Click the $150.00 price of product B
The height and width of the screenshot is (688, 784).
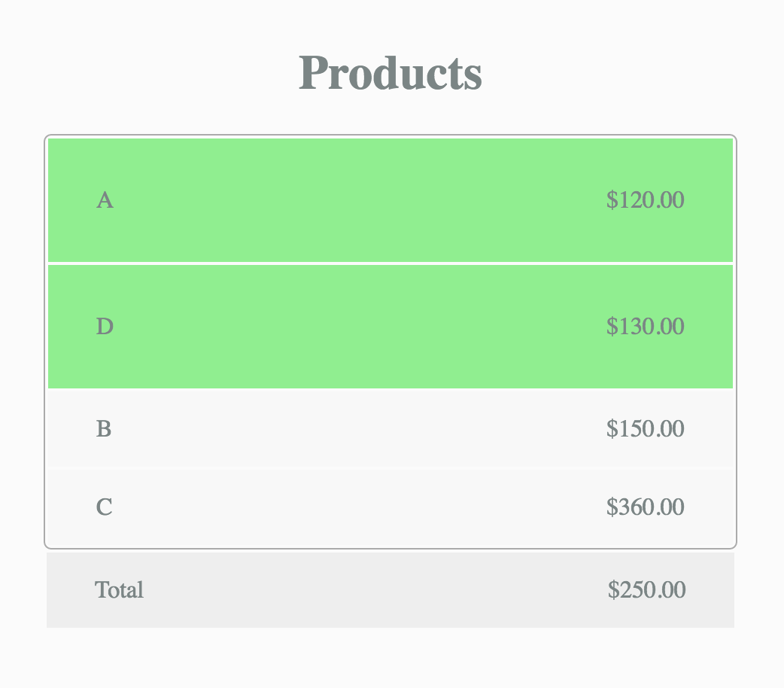coord(645,429)
